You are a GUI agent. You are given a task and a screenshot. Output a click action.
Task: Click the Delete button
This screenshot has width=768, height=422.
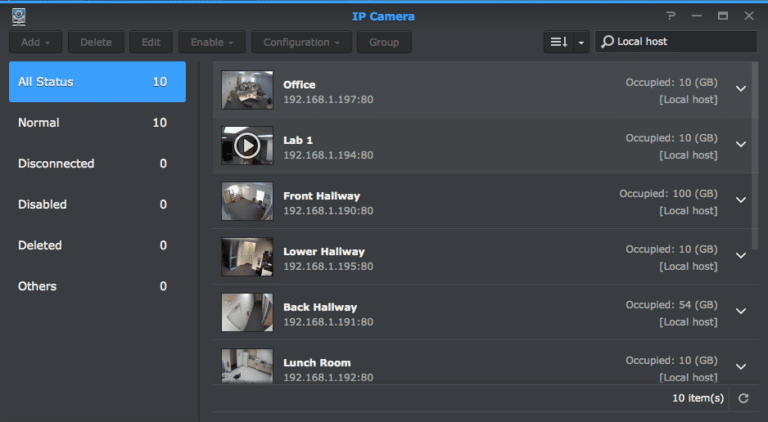(x=96, y=42)
